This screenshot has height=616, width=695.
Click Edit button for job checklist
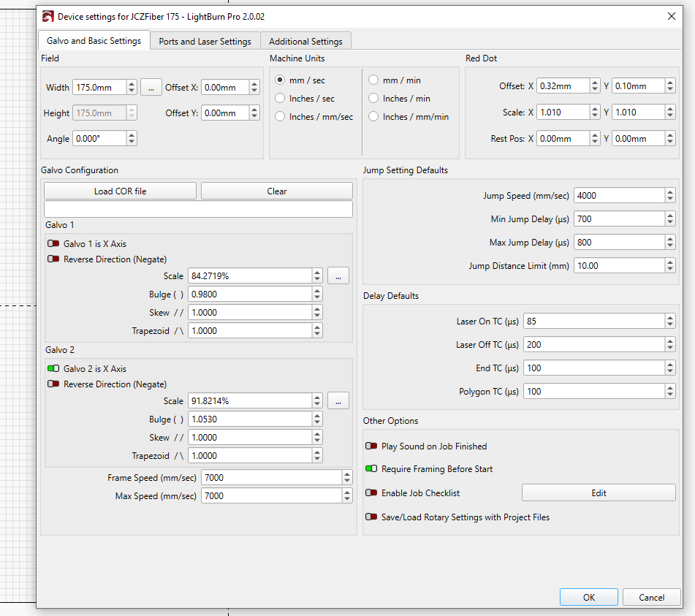coord(599,493)
